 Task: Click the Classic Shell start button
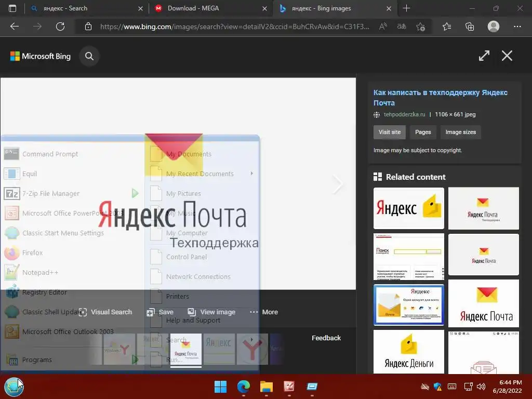(14, 387)
